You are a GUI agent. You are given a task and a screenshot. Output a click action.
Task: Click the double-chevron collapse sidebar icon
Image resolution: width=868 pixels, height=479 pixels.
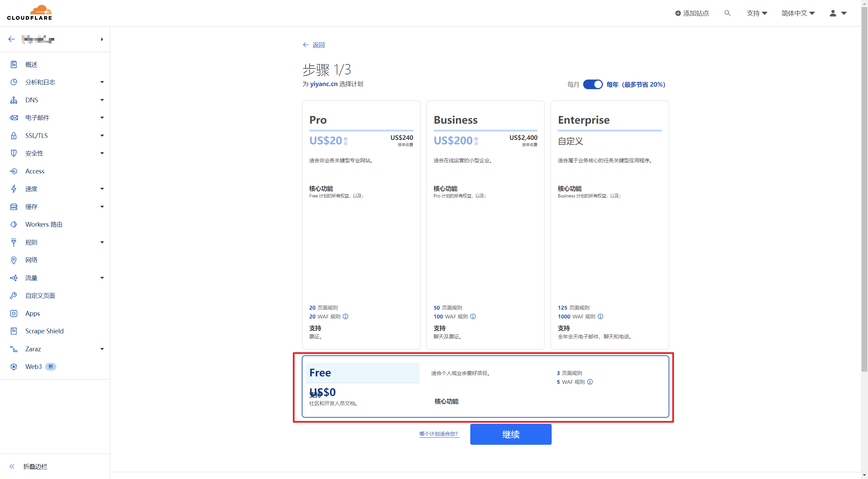point(12,466)
